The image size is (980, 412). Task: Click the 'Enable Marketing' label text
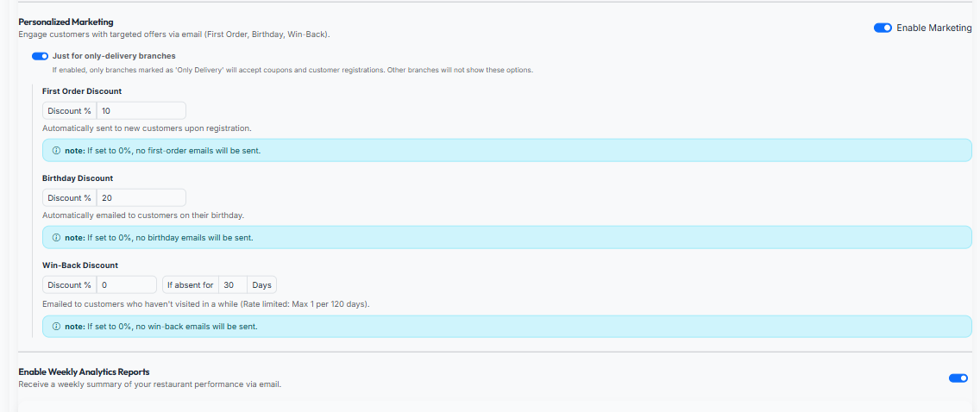(933, 28)
